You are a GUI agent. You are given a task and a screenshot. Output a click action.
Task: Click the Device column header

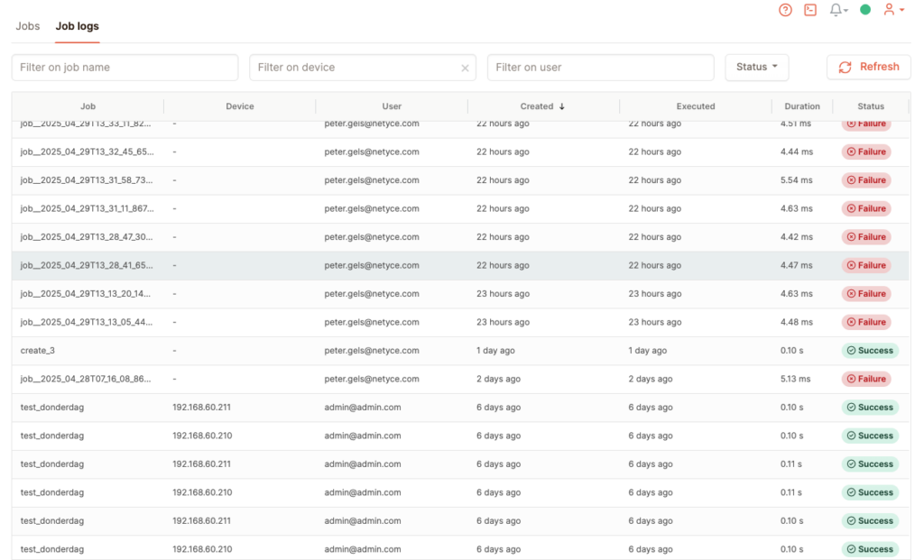click(240, 106)
